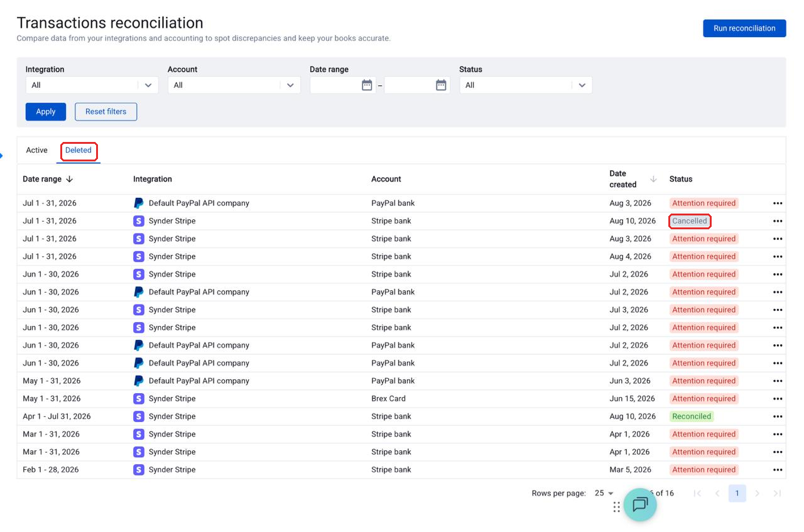This screenshot has width=804, height=532.
Task: Click the Run reconciliation button
Action: click(744, 28)
